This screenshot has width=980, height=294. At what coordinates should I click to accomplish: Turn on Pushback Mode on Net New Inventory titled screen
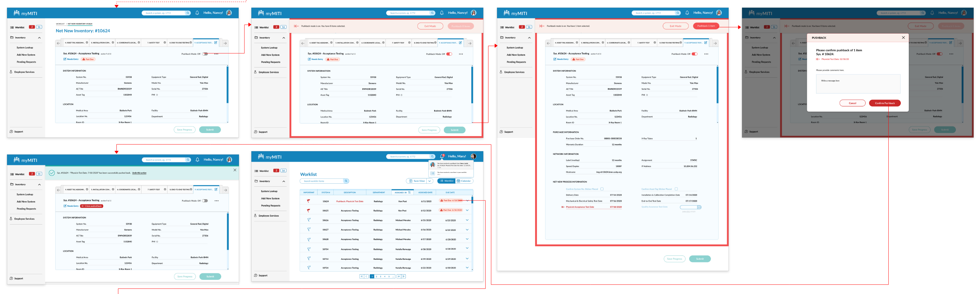pos(205,54)
